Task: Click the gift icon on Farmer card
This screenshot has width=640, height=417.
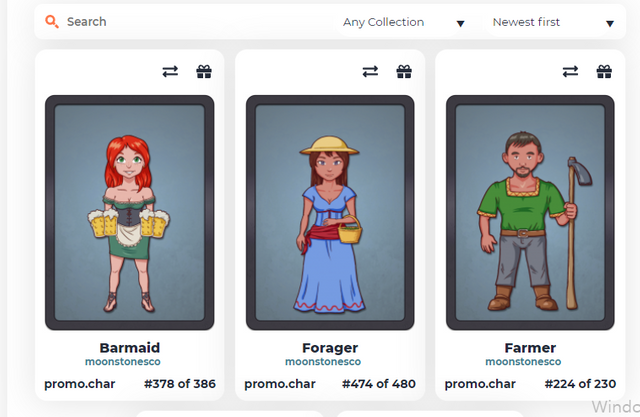Action: pyautogui.click(x=604, y=72)
